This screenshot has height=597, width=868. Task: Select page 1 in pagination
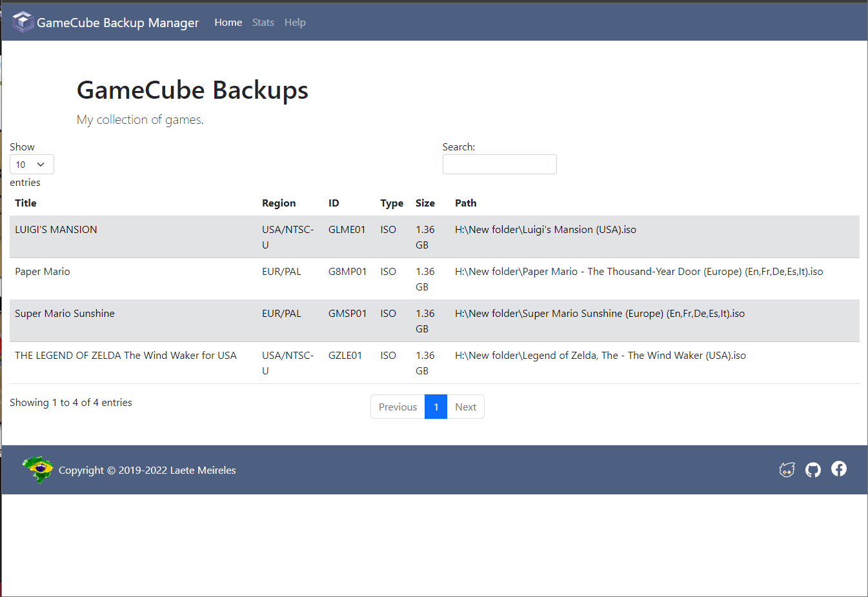(x=436, y=407)
